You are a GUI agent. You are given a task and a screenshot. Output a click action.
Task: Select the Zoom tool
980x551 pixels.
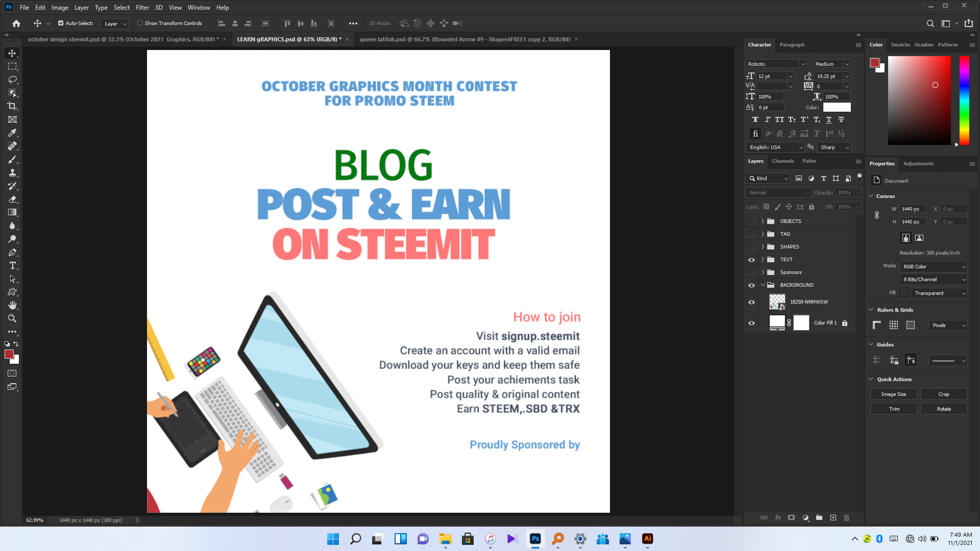click(x=12, y=318)
